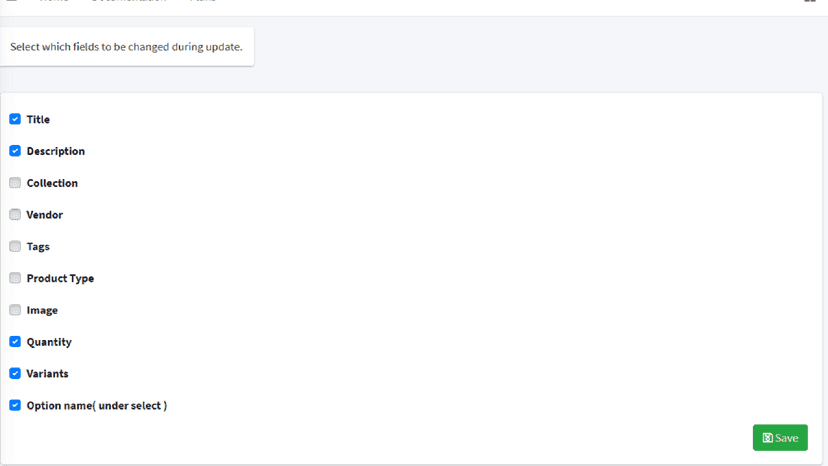Image resolution: width=828 pixels, height=466 pixels.
Task: Untick the Option name checkbox
Action: pos(15,405)
